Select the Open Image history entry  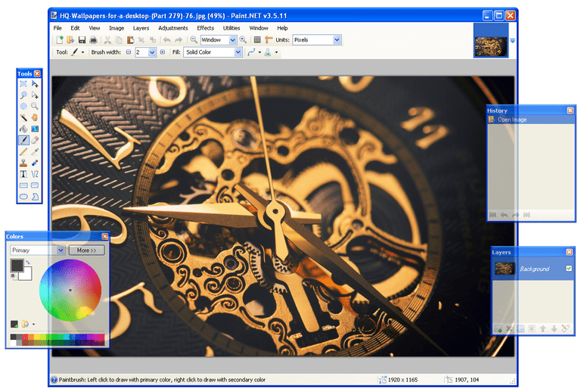pos(530,120)
